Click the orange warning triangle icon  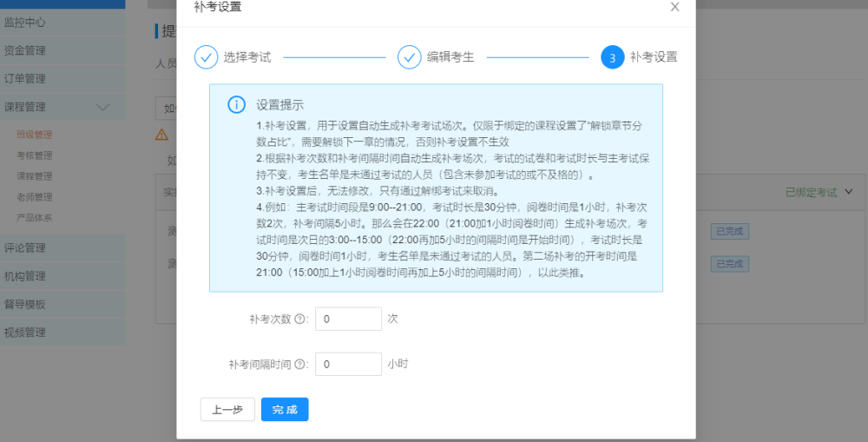tap(161, 134)
